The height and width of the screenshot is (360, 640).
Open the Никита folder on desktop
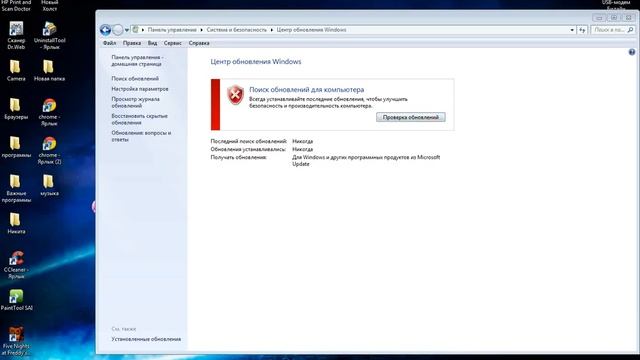click(x=16, y=223)
